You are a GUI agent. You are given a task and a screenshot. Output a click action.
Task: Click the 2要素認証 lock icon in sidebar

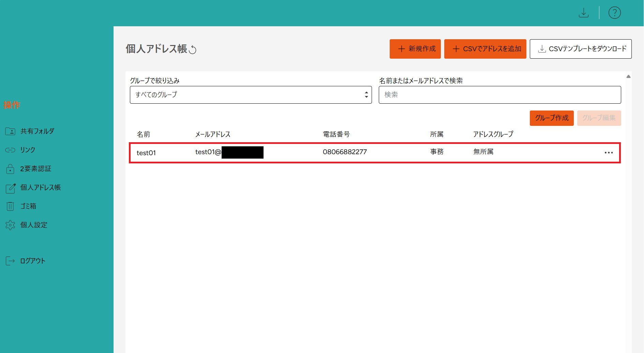point(10,169)
